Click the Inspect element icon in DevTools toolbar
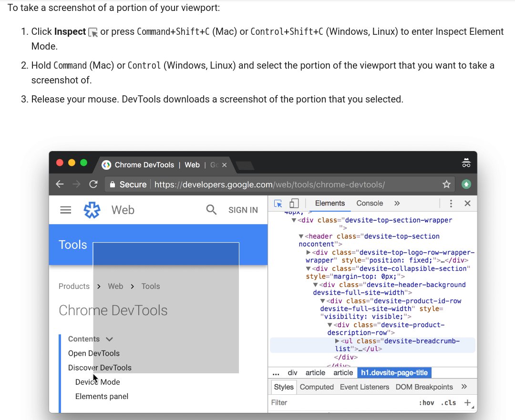This screenshot has height=420, width=515. tap(278, 204)
